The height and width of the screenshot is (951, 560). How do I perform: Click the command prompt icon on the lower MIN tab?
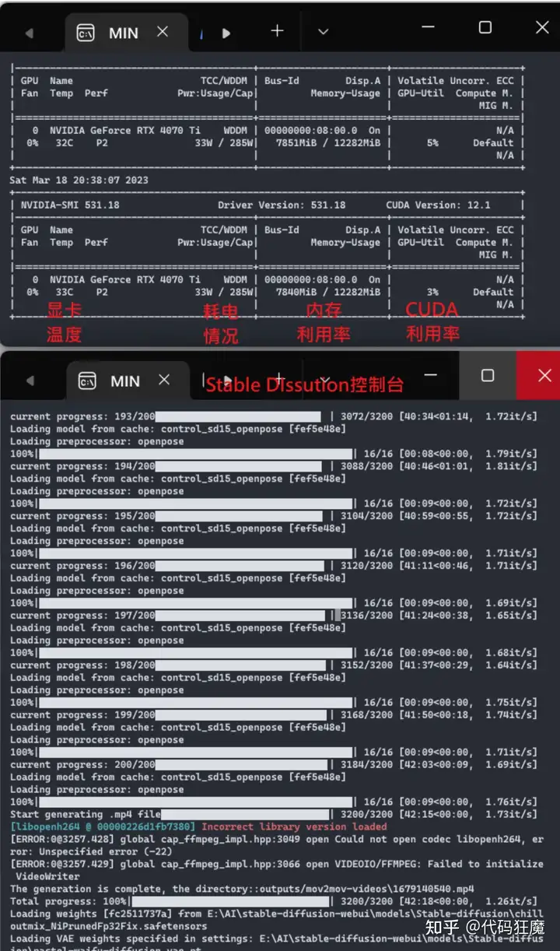click(x=87, y=381)
